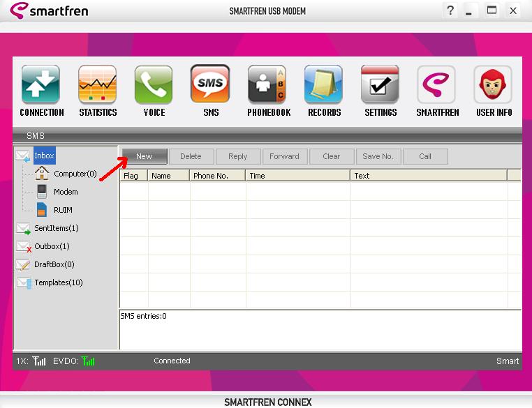This screenshot has width=532, height=408.
Task: Open the Statistics chart icon
Action: pyautogui.click(x=97, y=84)
